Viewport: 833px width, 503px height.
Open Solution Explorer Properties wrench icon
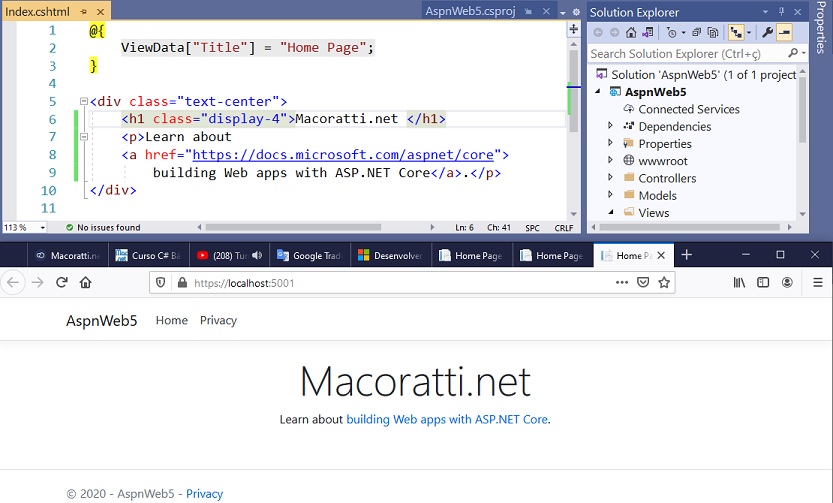coord(767,33)
